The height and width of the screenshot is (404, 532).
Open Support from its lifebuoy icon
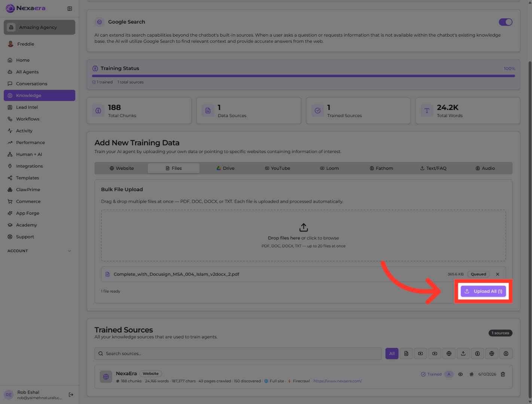click(10, 237)
